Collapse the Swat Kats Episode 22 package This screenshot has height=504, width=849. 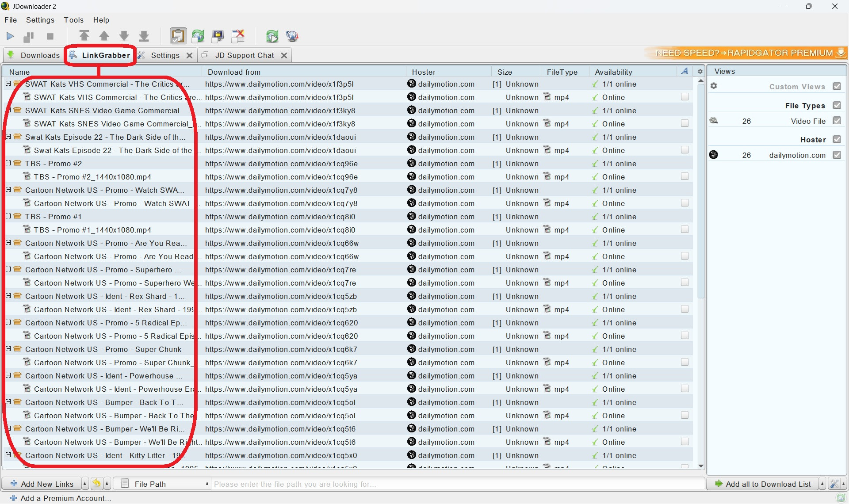pyautogui.click(x=8, y=137)
